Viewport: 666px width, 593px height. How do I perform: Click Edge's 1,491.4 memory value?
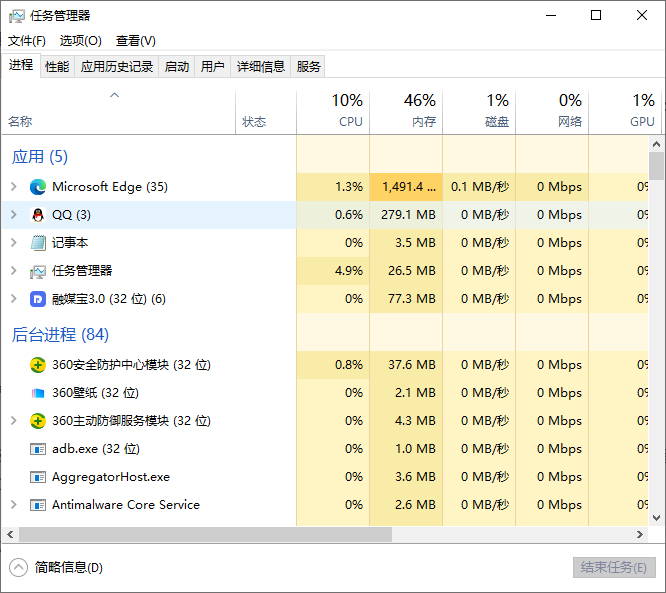coord(409,187)
